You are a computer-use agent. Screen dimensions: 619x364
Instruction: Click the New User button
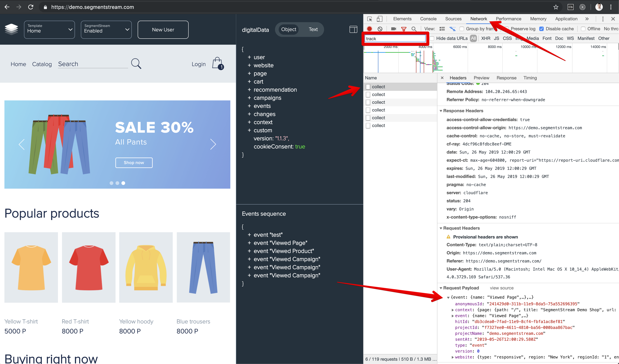pos(163,30)
